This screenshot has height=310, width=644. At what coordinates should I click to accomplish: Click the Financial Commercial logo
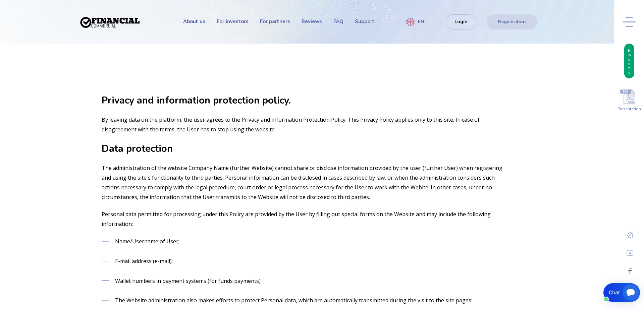pyautogui.click(x=110, y=22)
